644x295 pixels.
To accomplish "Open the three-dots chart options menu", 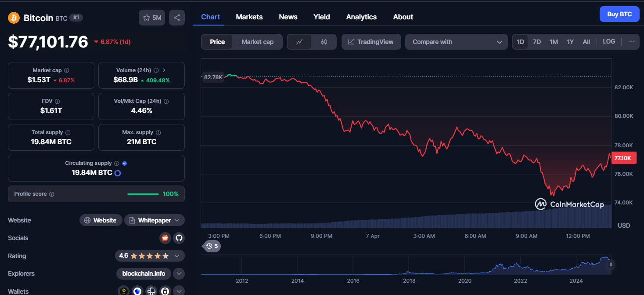I will [x=631, y=42].
